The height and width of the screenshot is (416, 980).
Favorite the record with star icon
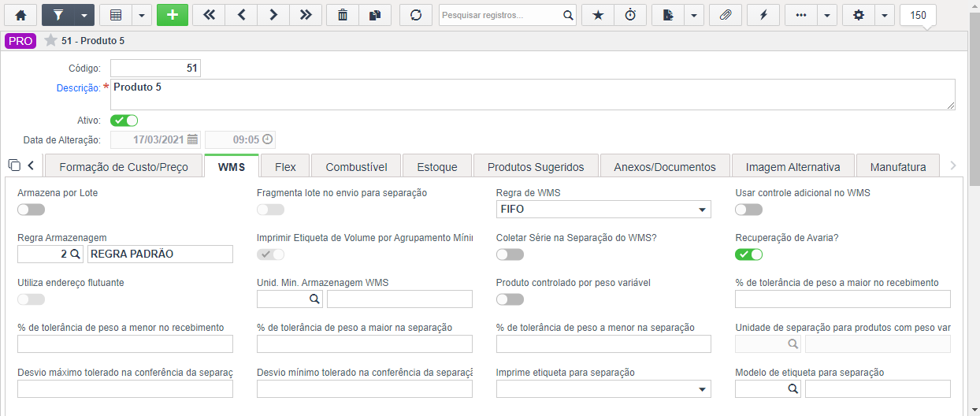598,15
